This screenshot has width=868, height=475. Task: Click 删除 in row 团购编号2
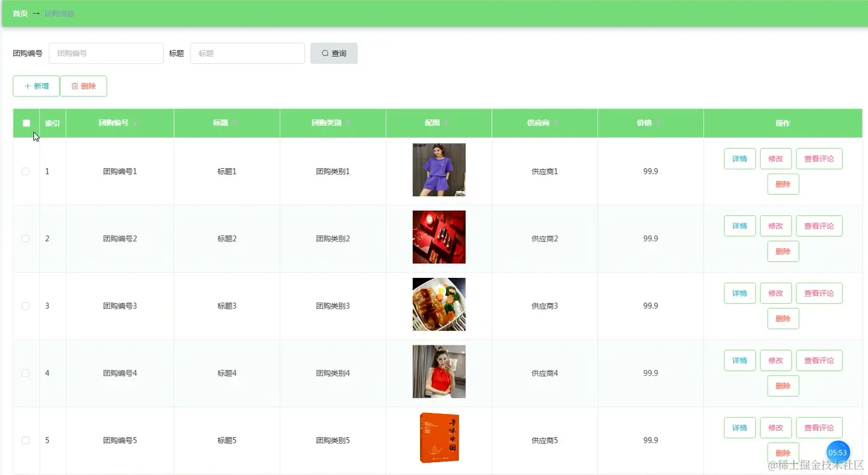783,251
